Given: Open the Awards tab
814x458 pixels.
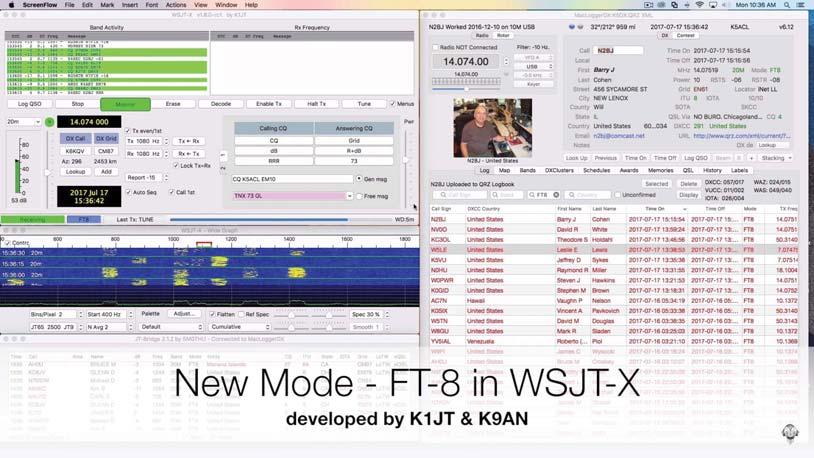Looking at the screenshot, I should [629, 170].
